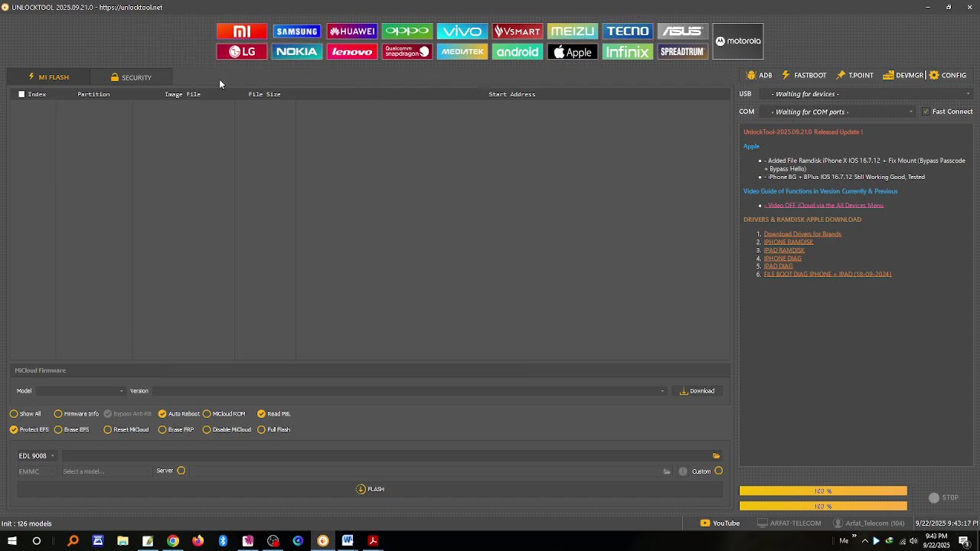Screen dimensions: 980x551
Task: Open the Bluetooth app in taskbar
Action: click(223, 541)
